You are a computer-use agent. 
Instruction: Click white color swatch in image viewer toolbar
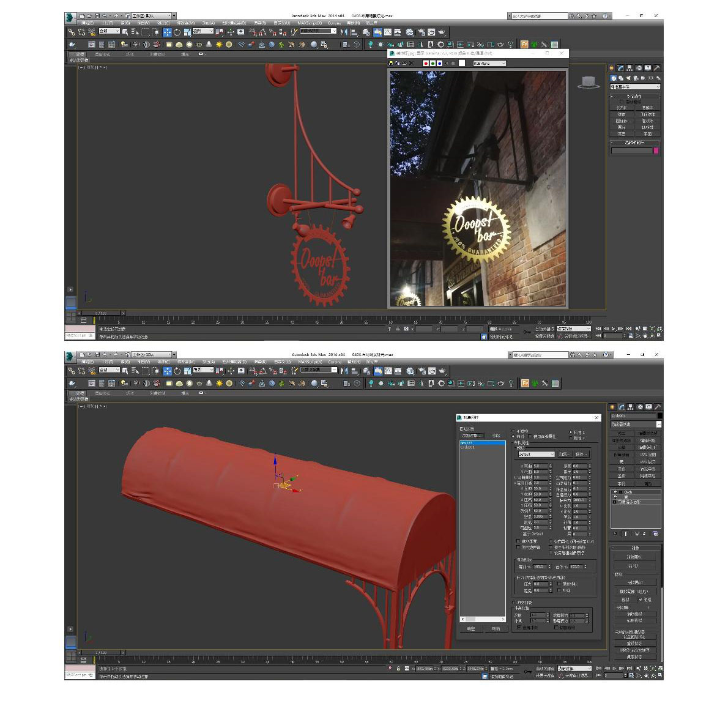click(x=461, y=63)
